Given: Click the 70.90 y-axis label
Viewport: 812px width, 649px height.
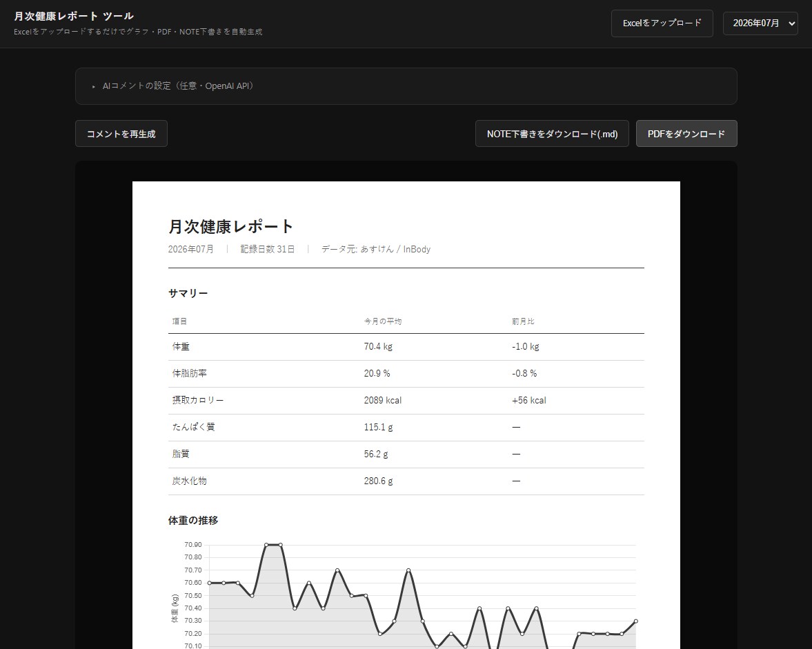Looking at the screenshot, I should click(x=193, y=544).
